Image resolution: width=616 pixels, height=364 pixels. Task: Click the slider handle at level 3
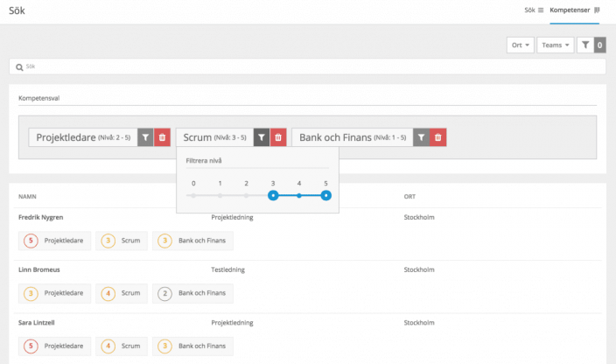pos(273,196)
